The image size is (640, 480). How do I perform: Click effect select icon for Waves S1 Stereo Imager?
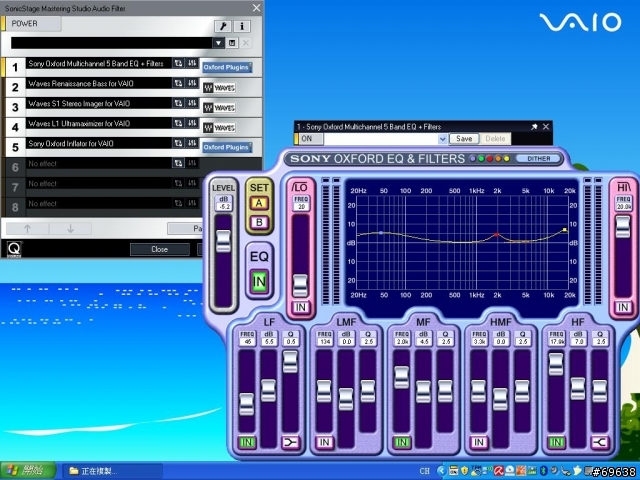click(178, 103)
